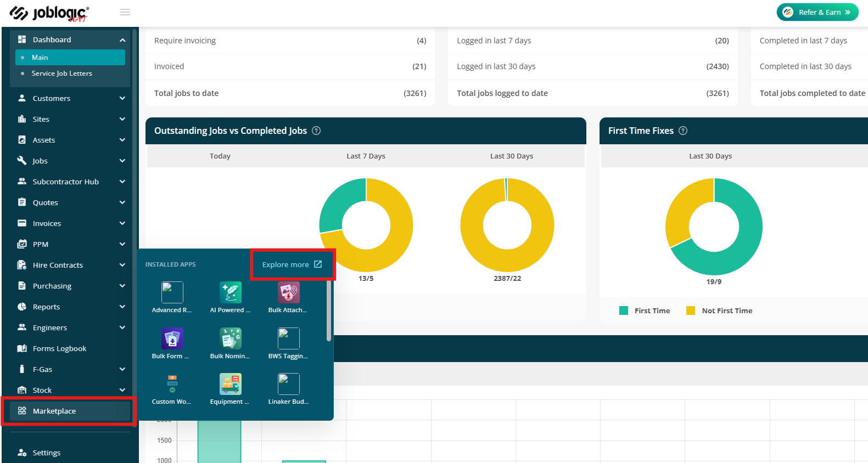This screenshot has width=868, height=463.
Task: Click help icon next to First Time Fixes
Action: [x=683, y=131]
